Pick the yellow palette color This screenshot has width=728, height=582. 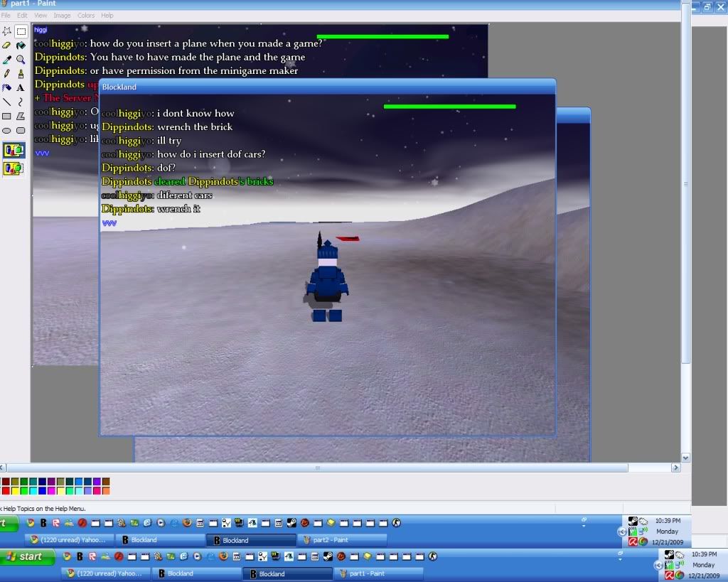(15, 490)
